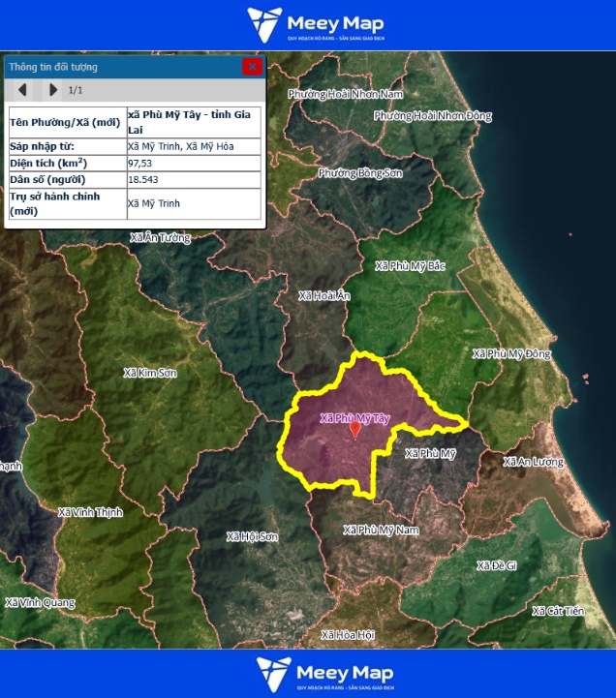Select Xã Hội Sơn on the map
Viewport: 616px width, 698px height.
click(252, 536)
